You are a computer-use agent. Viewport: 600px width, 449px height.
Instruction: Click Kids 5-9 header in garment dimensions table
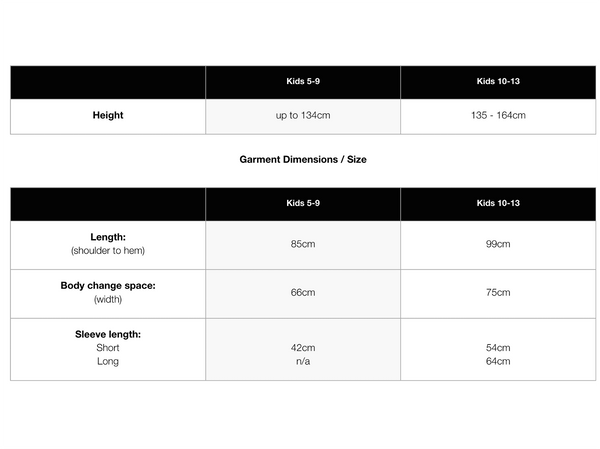point(303,203)
